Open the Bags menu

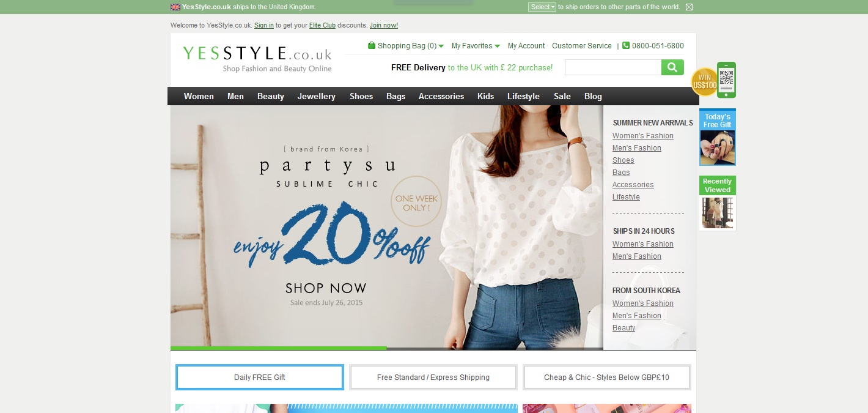(x=395, y=96)
